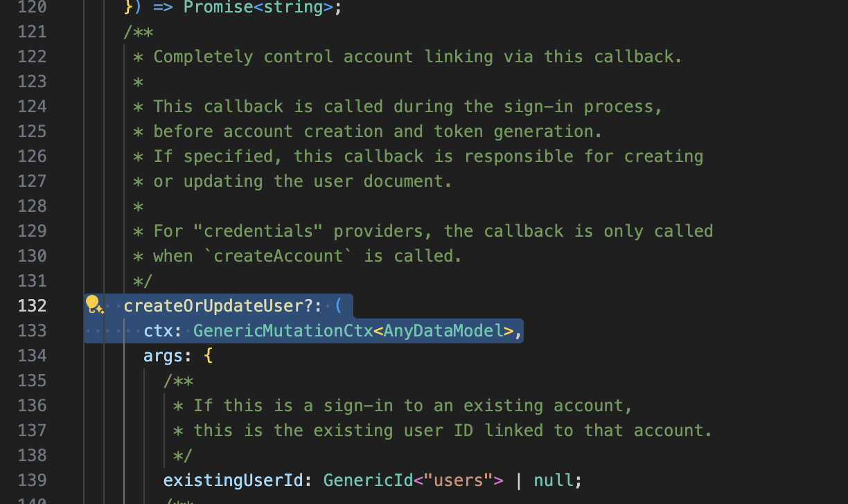848x504 pixels.
Task: Click the ctx parameter on line 133
Action: click(159, 330)
